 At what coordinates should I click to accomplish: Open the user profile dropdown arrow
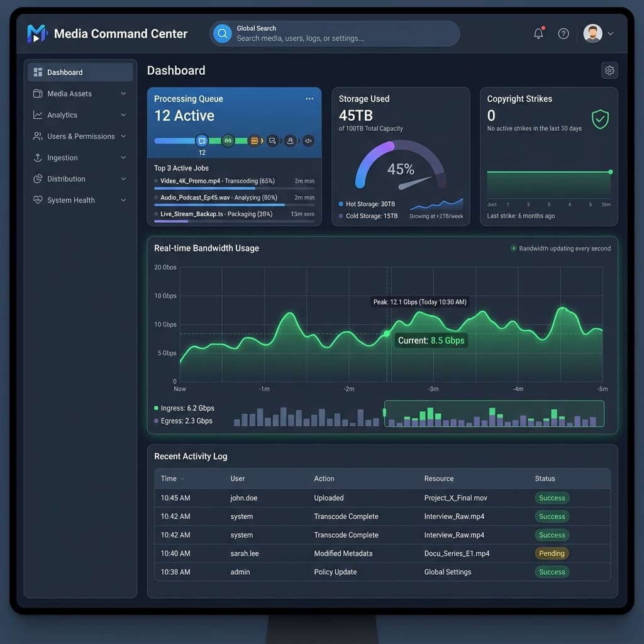pos(611,33)
